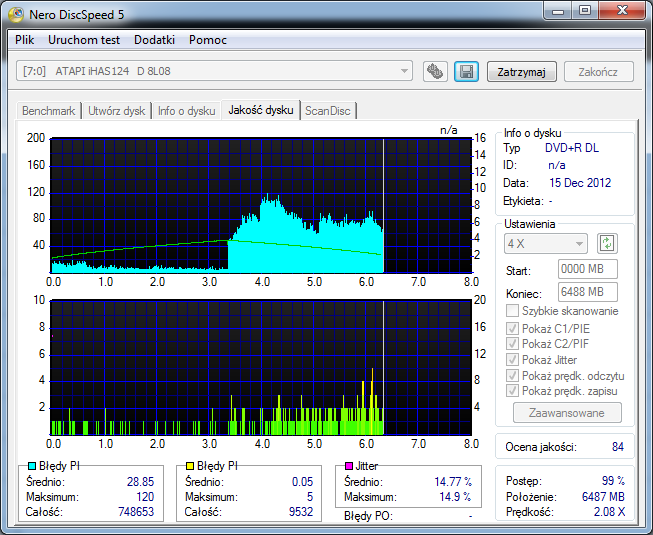The height and width of the screenshot is (535, 653).
Task: Click the PIF total 9532 value
Action: [301, 511]
